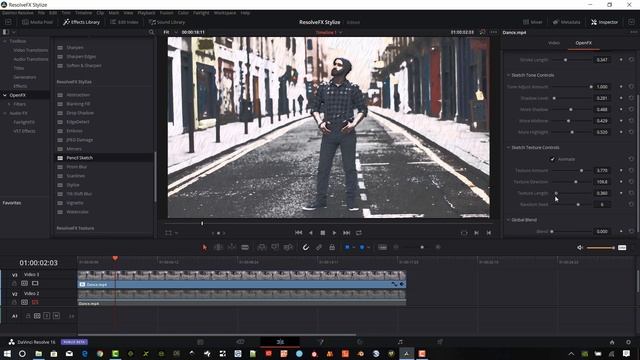This screenshot has width=640, height=360.
Task: Open the Help menu
Action: [245, 13]
